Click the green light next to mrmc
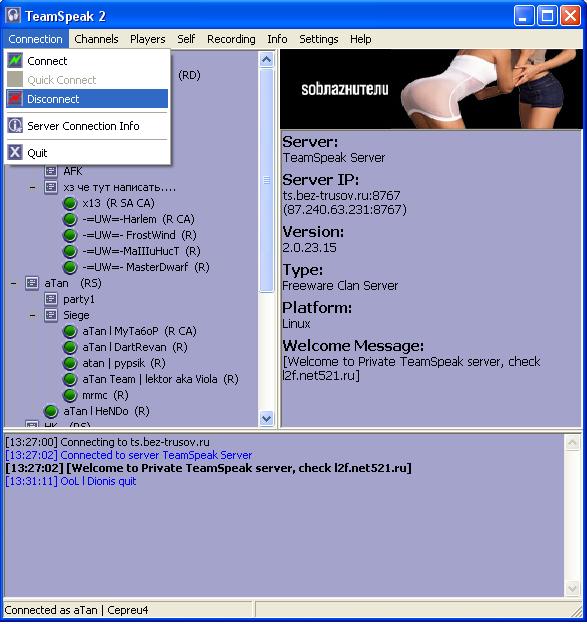The height and width of the screenshot is (624, 587). (70, 395)
